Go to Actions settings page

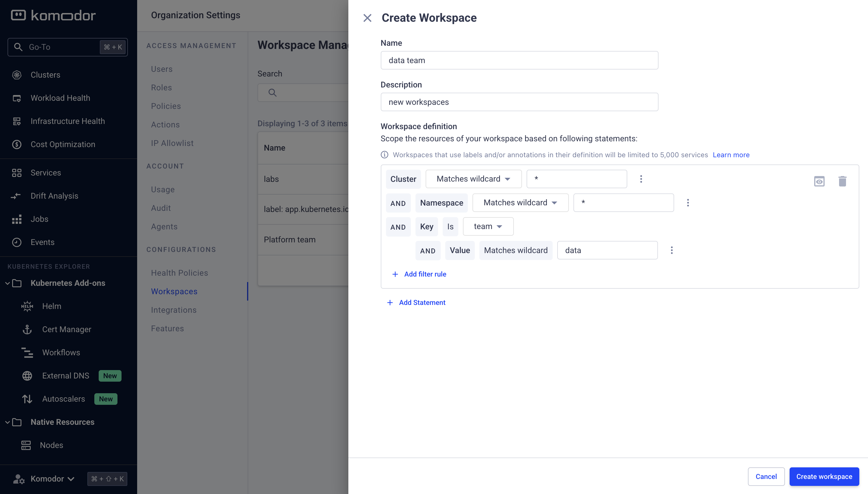pyautogui.click(x=165, y=125)
